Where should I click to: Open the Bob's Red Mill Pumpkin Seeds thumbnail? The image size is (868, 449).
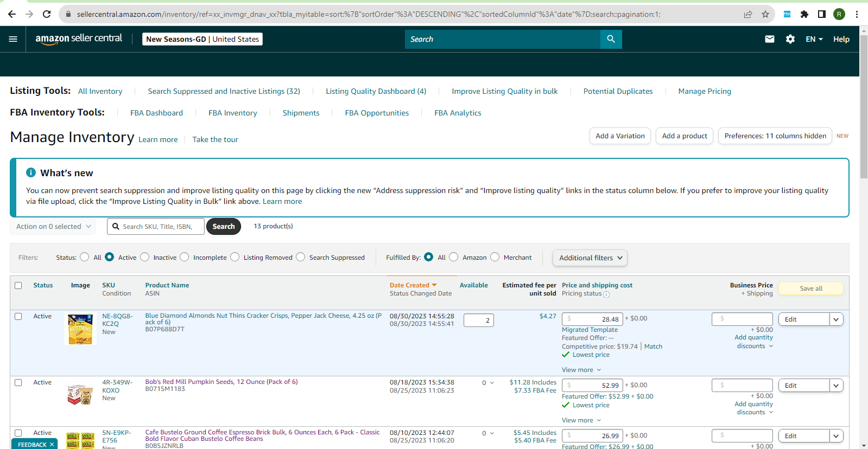tap(80, 394)
